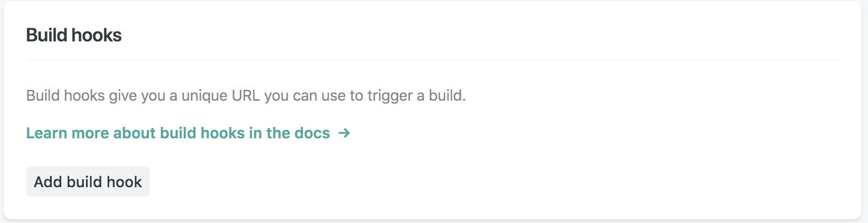Click the word unique in the description
Screen dimensions: 868x223
pos(205,96)
